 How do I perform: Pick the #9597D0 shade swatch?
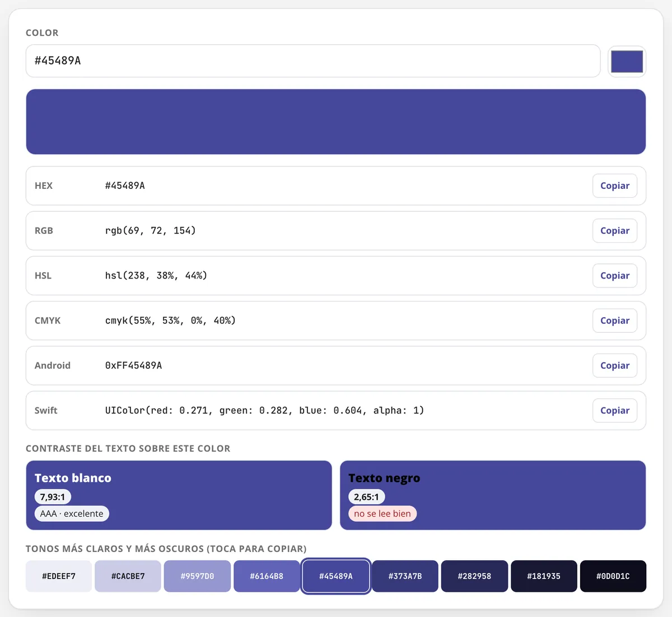pyautogui.click(x=197, y=576)
